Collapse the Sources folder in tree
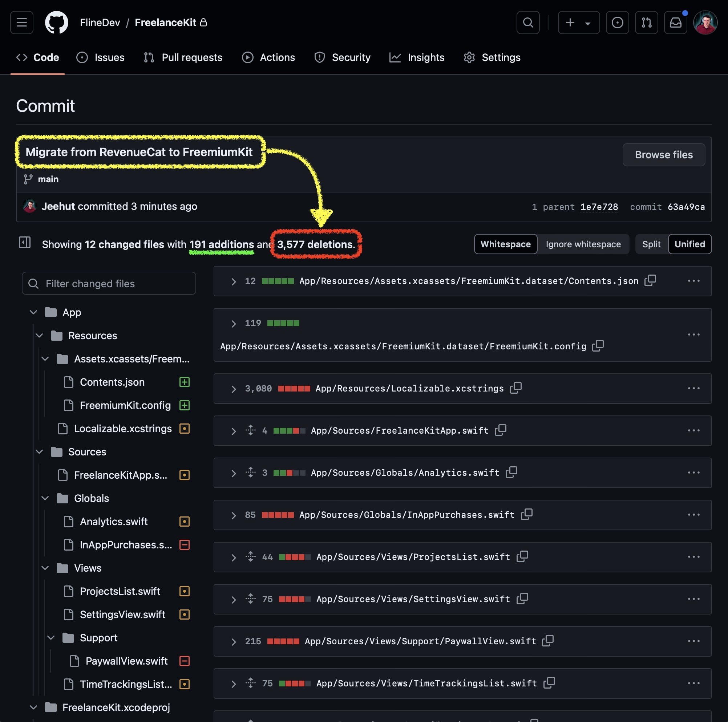728x722 pixels. click(x=39, y=451)
